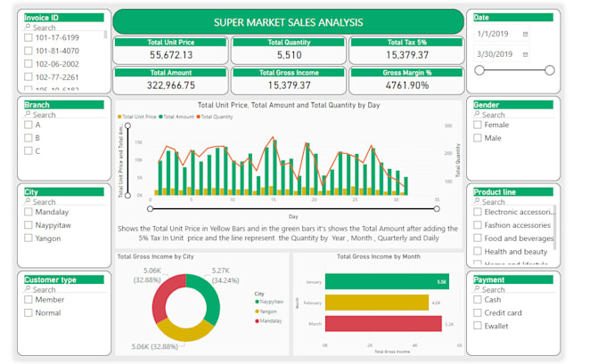This screenshot has width=606, height=364.
Task: Select Branch A checkbox
Action: tap(29, 125)
